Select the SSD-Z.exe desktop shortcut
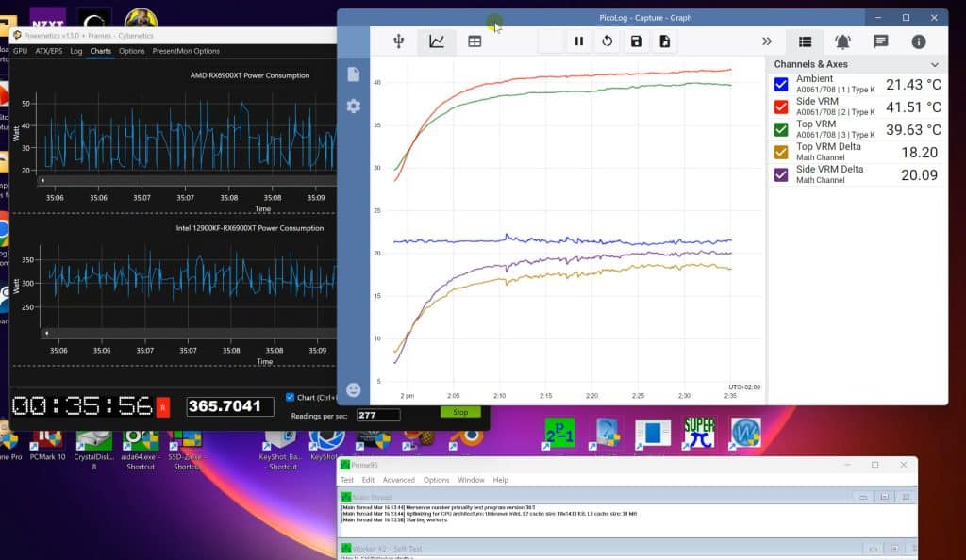This screenshot has height=560, width=966. pyautogui.click(x=187, y=451)
